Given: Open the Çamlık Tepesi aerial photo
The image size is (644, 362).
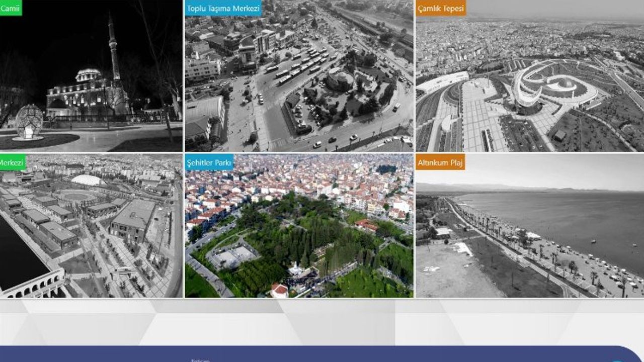Looking at the screenshot, I should [x=530, y=75].
